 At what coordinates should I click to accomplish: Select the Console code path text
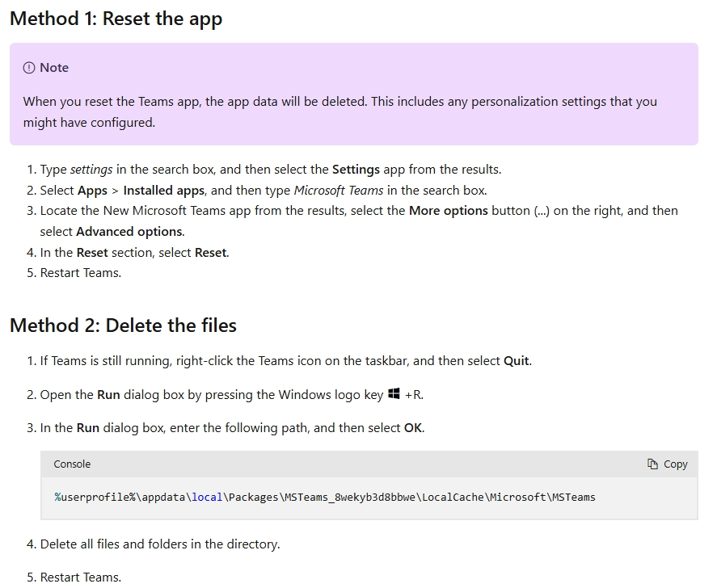coord(325,497)
